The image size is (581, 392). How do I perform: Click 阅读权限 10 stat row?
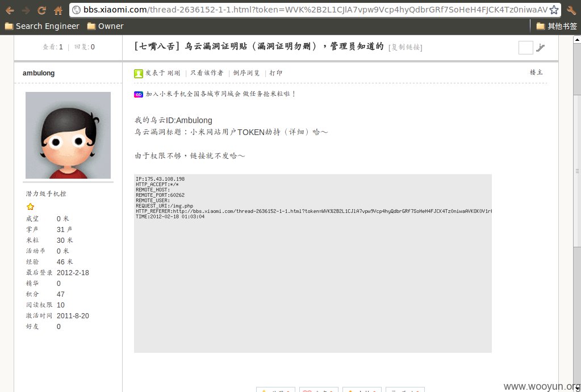coord(45,305)
